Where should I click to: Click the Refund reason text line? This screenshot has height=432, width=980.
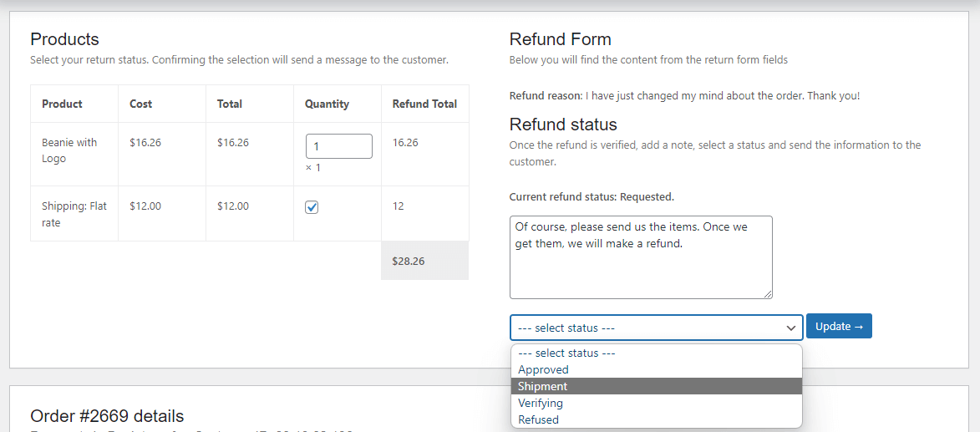[684, 96]
